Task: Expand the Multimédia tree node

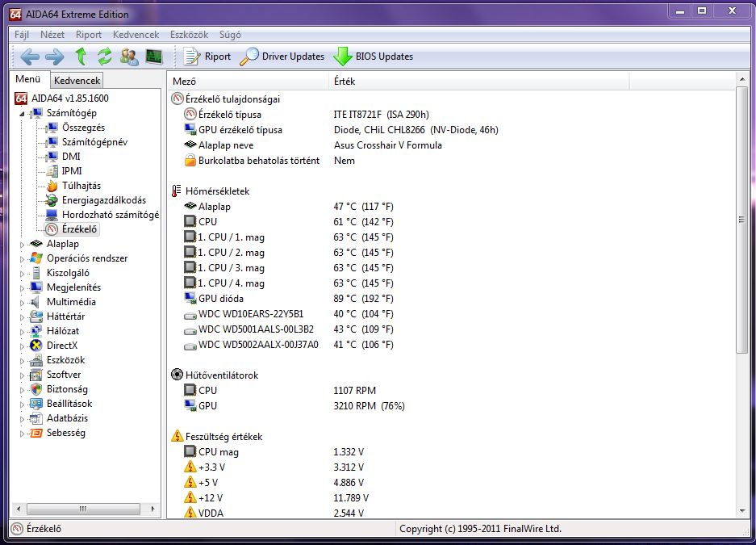Action: (22, 303)
